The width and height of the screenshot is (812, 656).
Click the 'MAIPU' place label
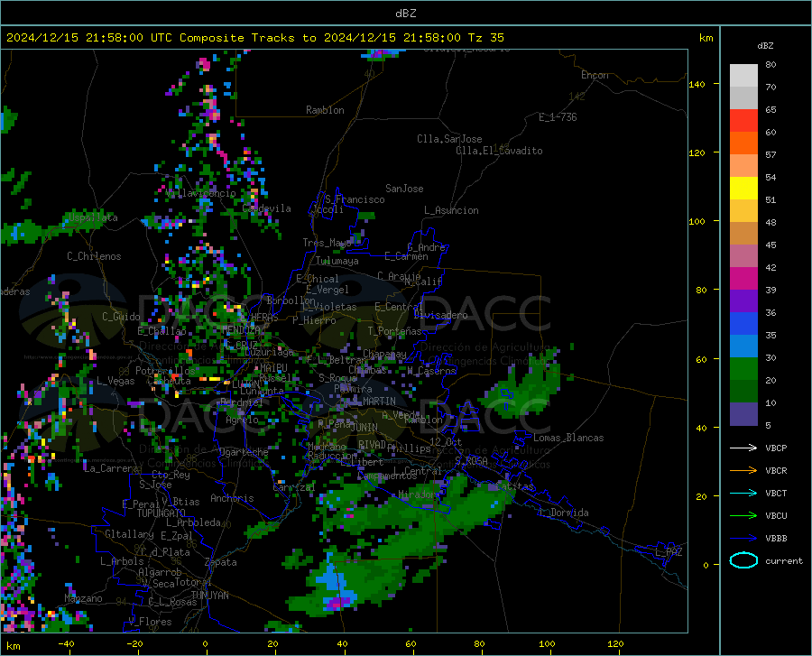273,367
